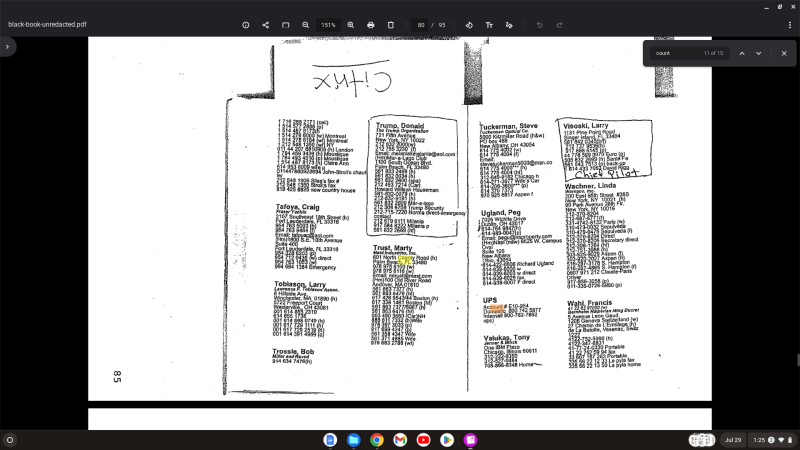
Task: Go to previous search result
Action: pyautogui.click(x=741, y=52)
